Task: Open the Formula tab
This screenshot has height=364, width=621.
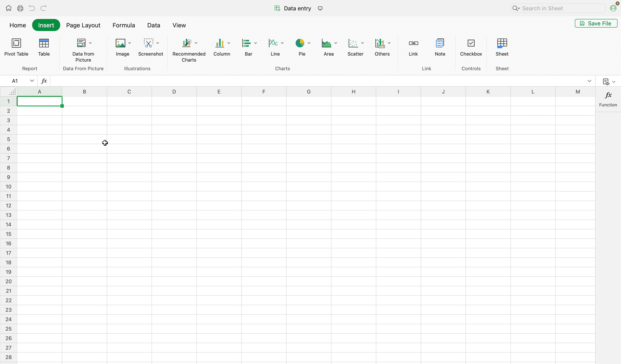Action: click(124, 25)
